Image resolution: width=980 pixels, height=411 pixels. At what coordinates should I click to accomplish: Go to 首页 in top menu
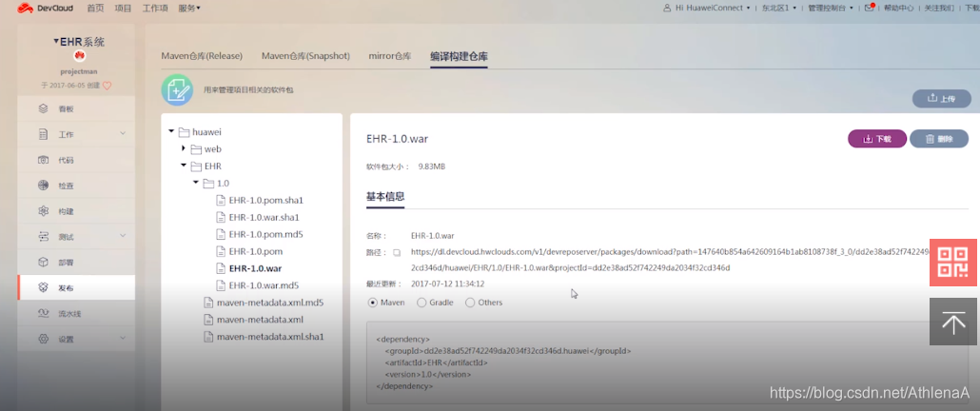(x=95, y=9)
